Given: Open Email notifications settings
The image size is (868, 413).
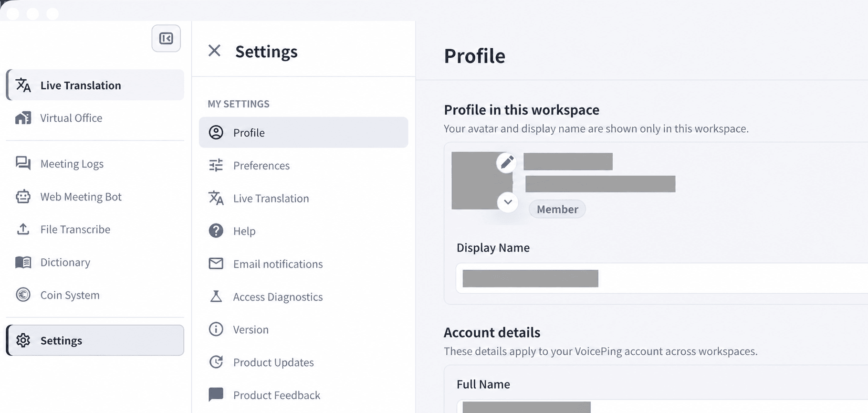Looking at the screenshot, I should (x=303, y=264).
